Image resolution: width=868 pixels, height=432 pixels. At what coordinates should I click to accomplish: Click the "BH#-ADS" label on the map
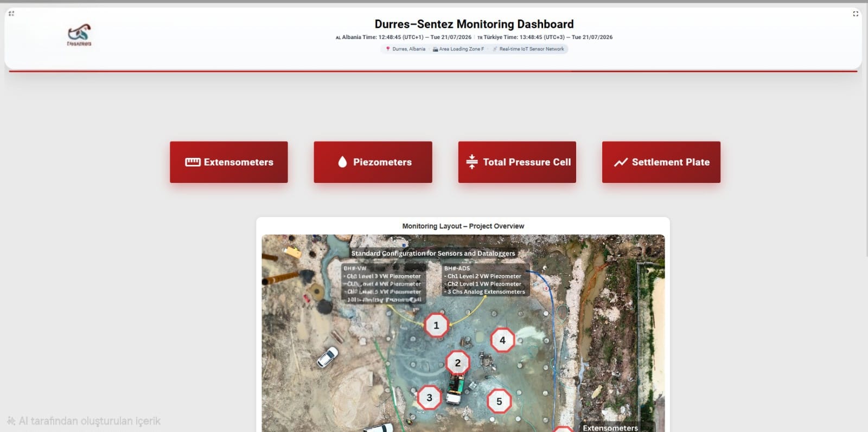click(457, 268)
